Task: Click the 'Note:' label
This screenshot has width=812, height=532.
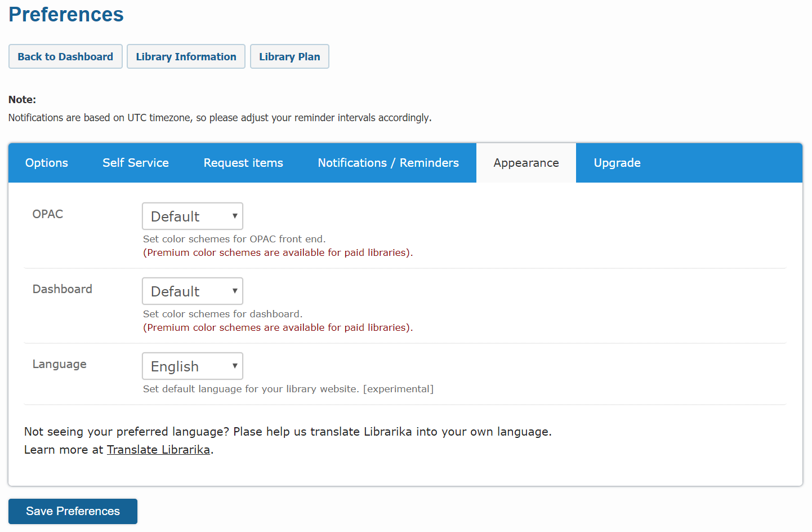Action: tap(22, 100)
